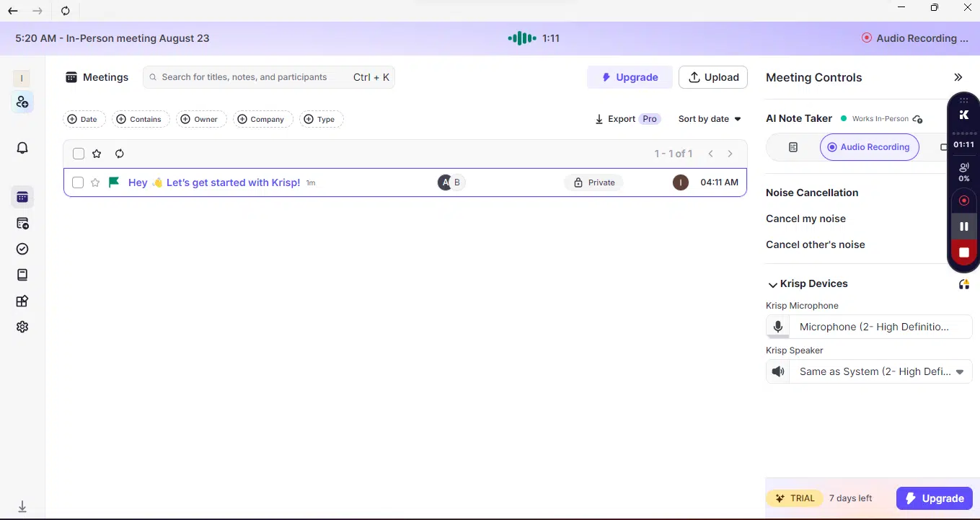This screenshot has height=520, width=980.
Task: Open the action items checkmark sidebar icon
Action: pos(22,249)
